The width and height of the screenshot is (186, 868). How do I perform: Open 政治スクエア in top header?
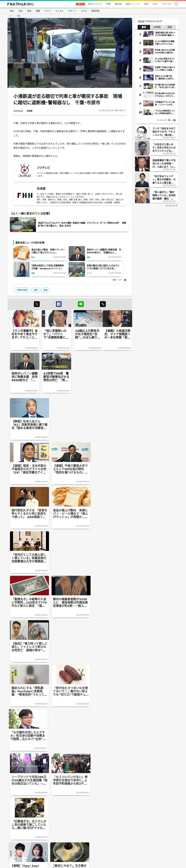click(95, 4)
